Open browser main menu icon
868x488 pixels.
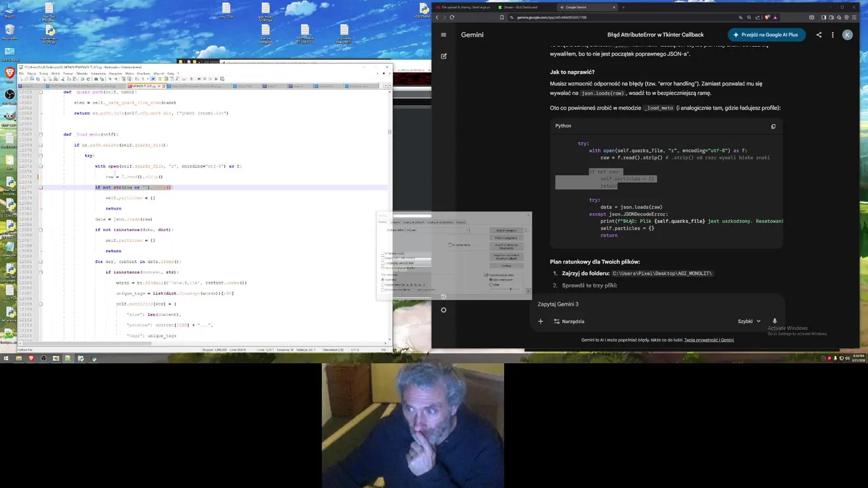(854, 17)
